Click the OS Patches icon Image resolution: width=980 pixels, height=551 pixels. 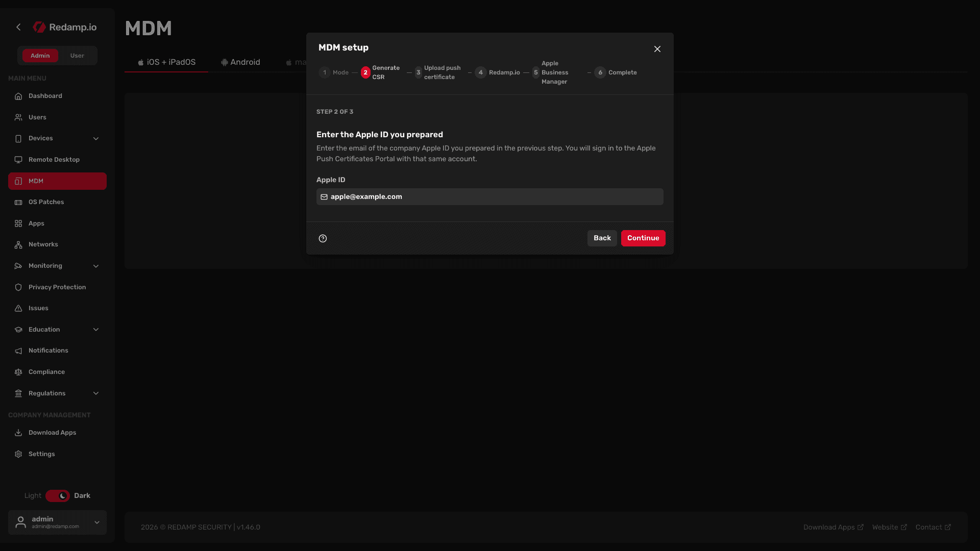(18, 202)
